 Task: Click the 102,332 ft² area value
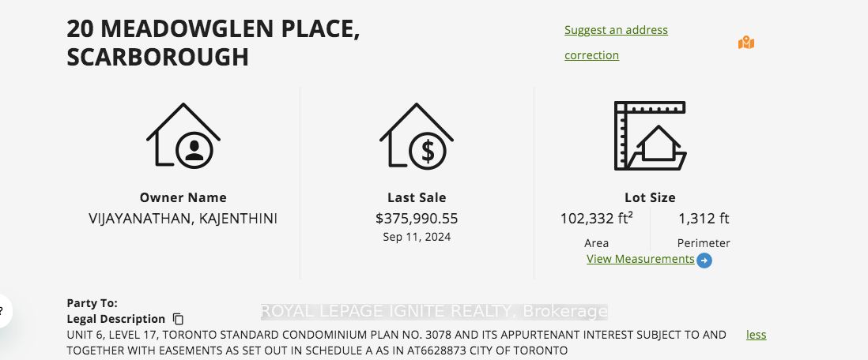coord(597,219)
